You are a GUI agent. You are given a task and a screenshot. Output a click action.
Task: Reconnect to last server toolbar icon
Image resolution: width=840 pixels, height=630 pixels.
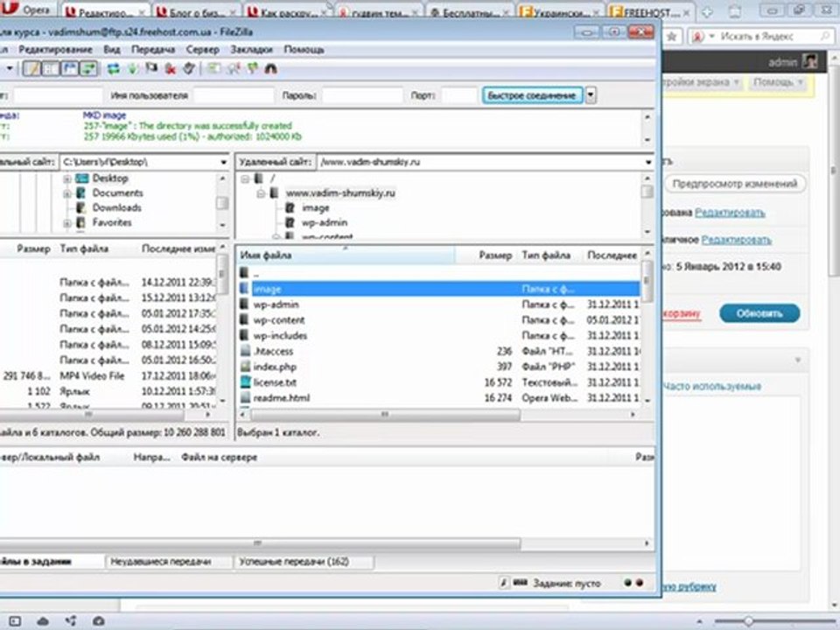(189, 68)
